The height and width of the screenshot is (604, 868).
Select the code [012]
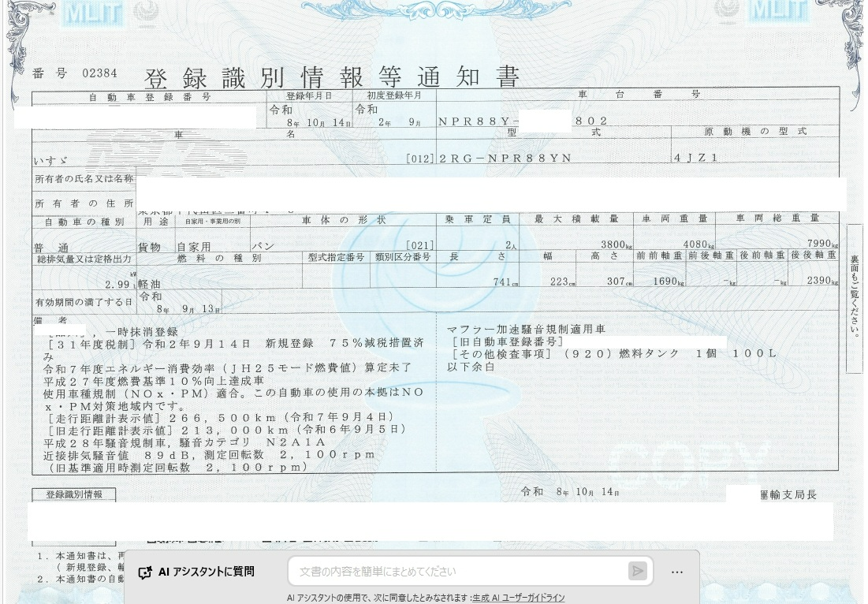(420, 158)
